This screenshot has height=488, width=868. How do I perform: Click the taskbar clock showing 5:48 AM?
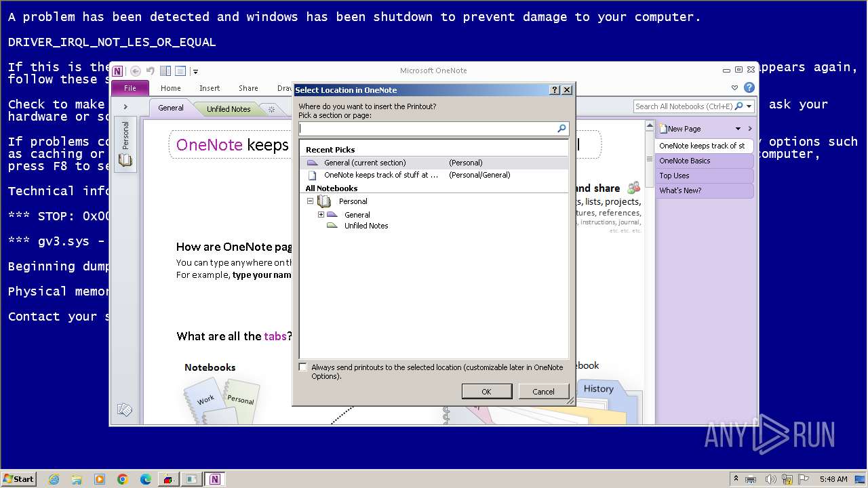833,479
